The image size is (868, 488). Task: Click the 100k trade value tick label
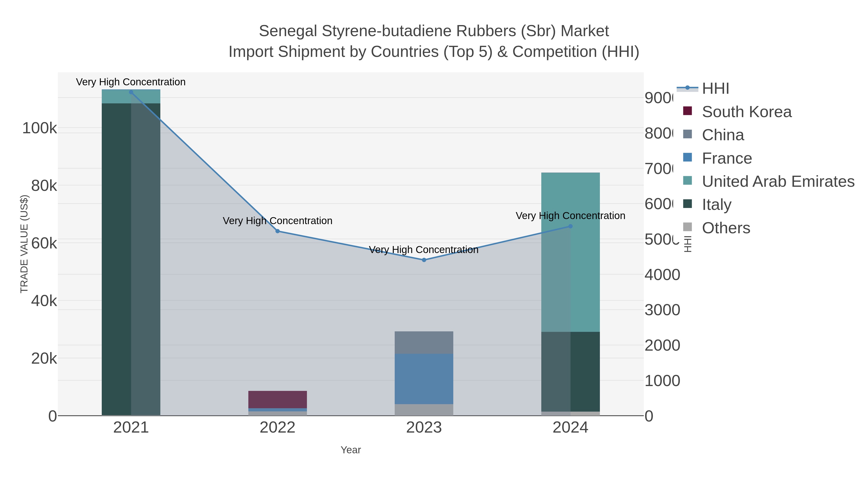[x=40, y=128]
